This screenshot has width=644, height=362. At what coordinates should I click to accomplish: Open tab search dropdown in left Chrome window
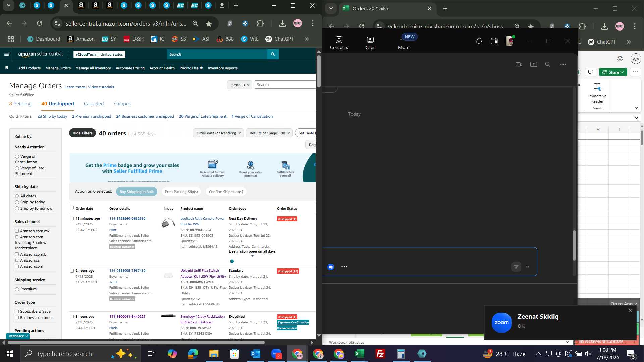tap(9, 5)
